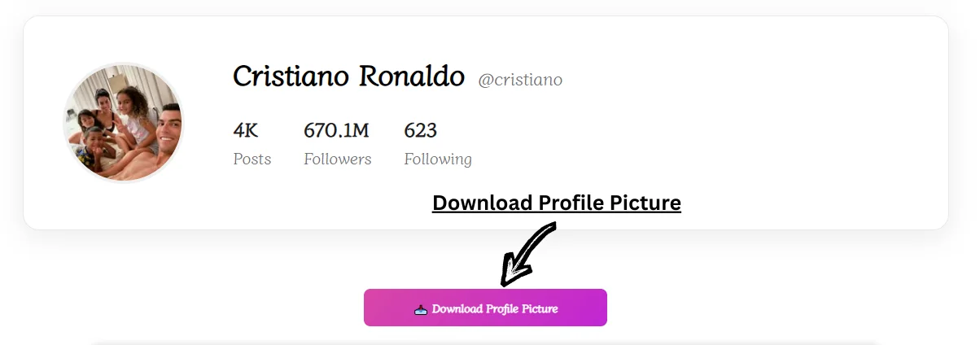Click the 4K posts count
The height and width of the screenshot is (345, 980).
246,130
